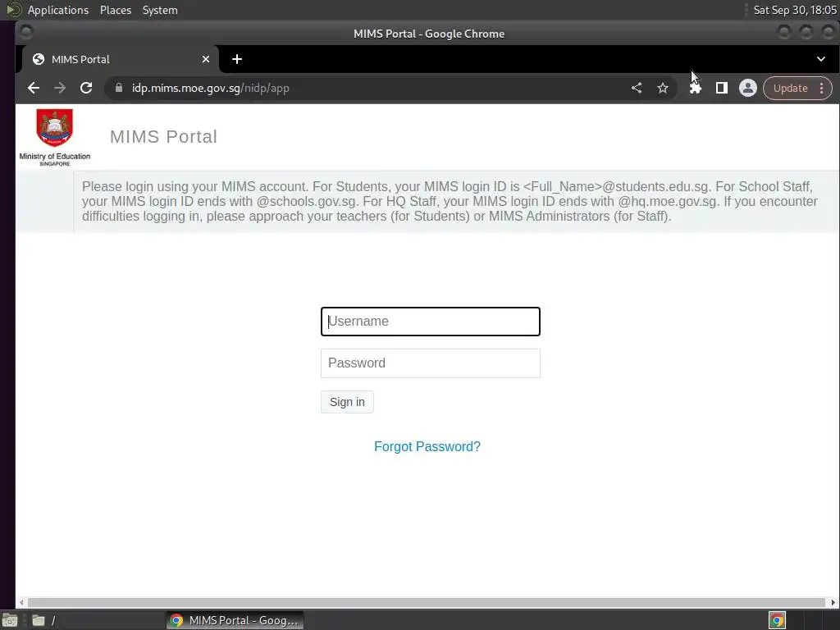The width and height of the screenshot is (840, 630).
Task: Expand the tab search chevron
Action: point(820,59)
